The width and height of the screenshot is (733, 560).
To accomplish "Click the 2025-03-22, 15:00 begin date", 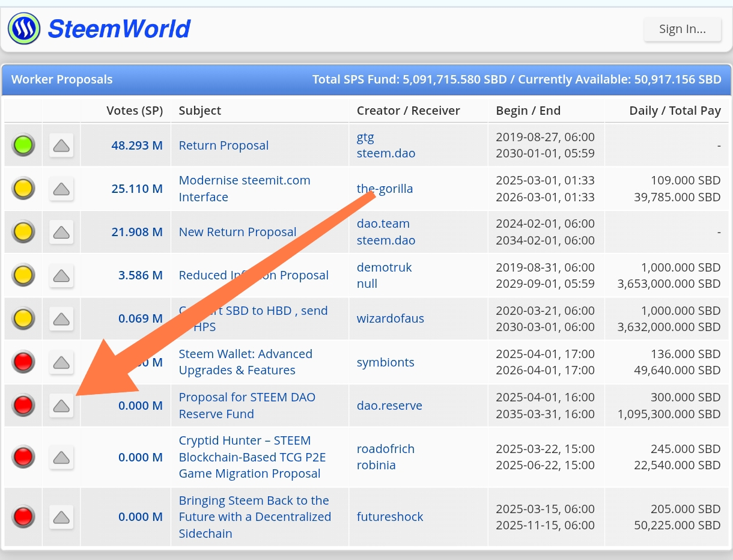I will coord(545,449).
